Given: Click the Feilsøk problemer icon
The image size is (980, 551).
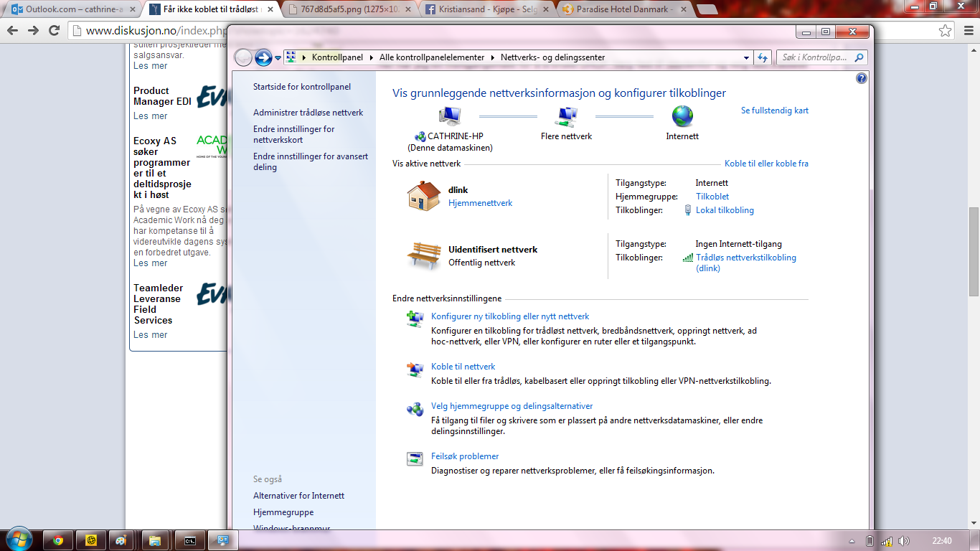Looking at the screenshot, I should click(415, 459).
